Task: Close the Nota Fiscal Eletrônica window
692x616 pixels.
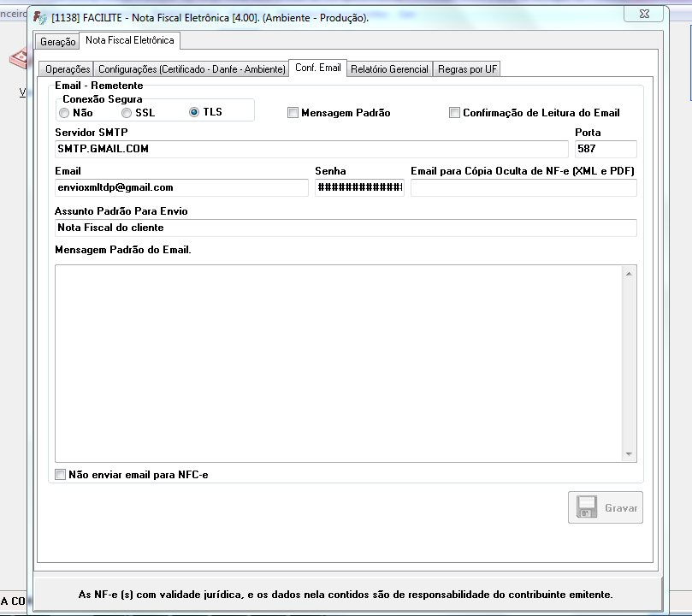Action: [643, 13]
